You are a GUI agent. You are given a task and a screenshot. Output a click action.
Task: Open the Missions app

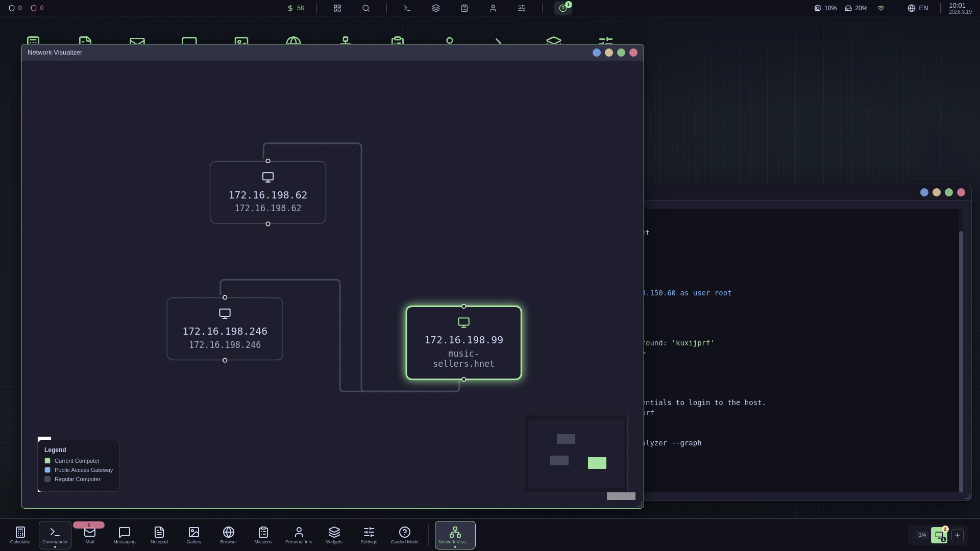point(263,534)
